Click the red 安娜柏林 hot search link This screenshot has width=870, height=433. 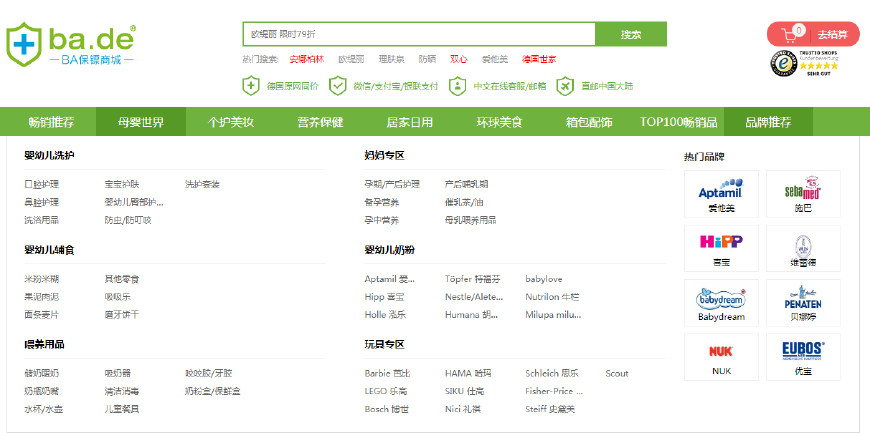pyautogui.click(x=307, y=59)
